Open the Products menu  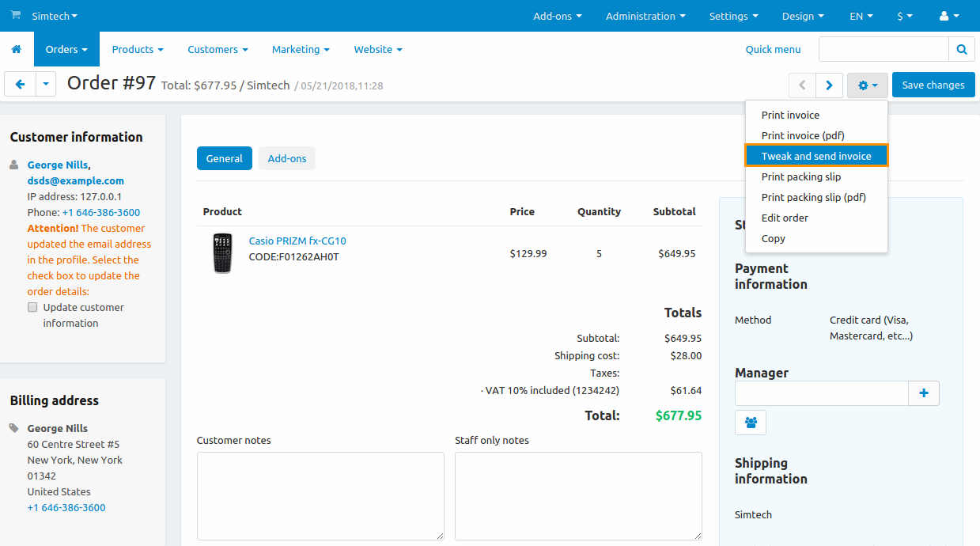point(138,49)
